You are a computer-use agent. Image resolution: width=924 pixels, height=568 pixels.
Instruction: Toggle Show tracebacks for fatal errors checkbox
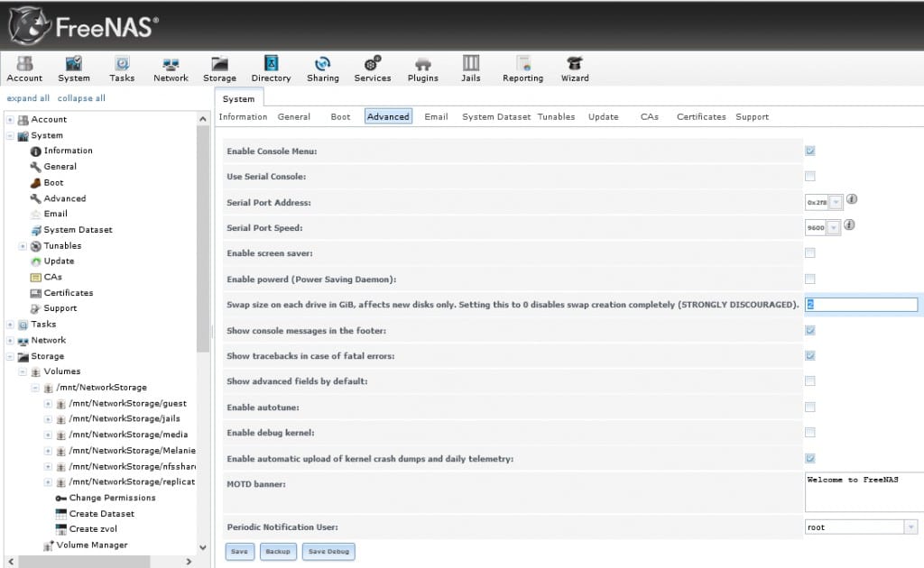pyautogui.click(x=810, y=355)
